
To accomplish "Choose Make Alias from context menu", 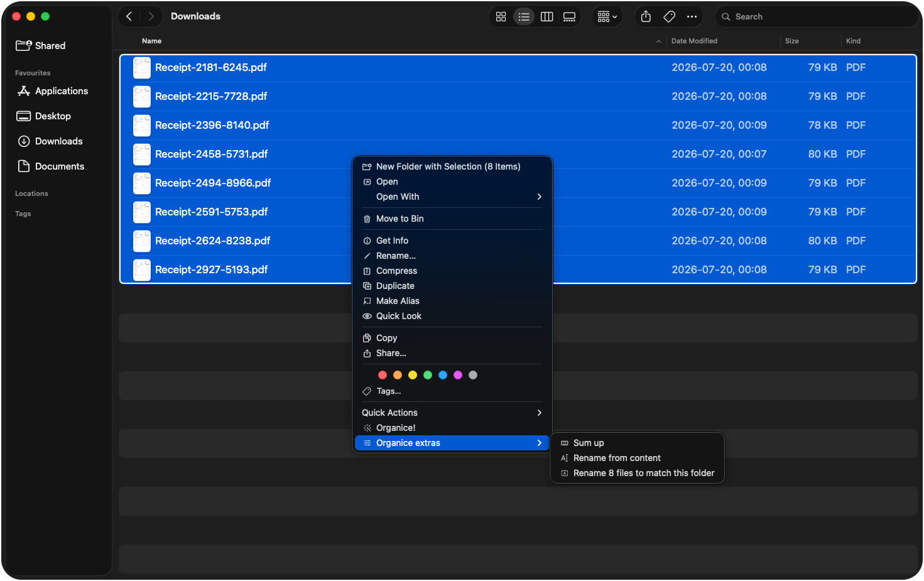I will pos(452,301).
